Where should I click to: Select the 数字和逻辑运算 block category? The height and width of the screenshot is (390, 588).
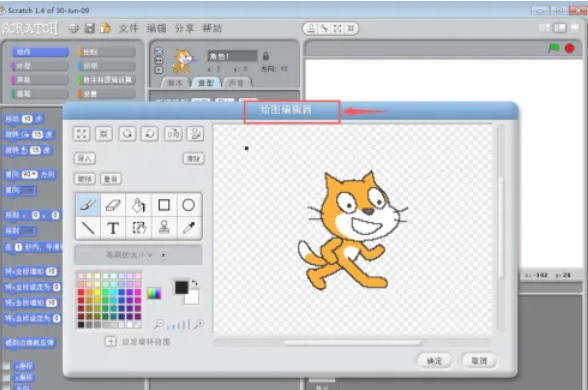(106, 80)
